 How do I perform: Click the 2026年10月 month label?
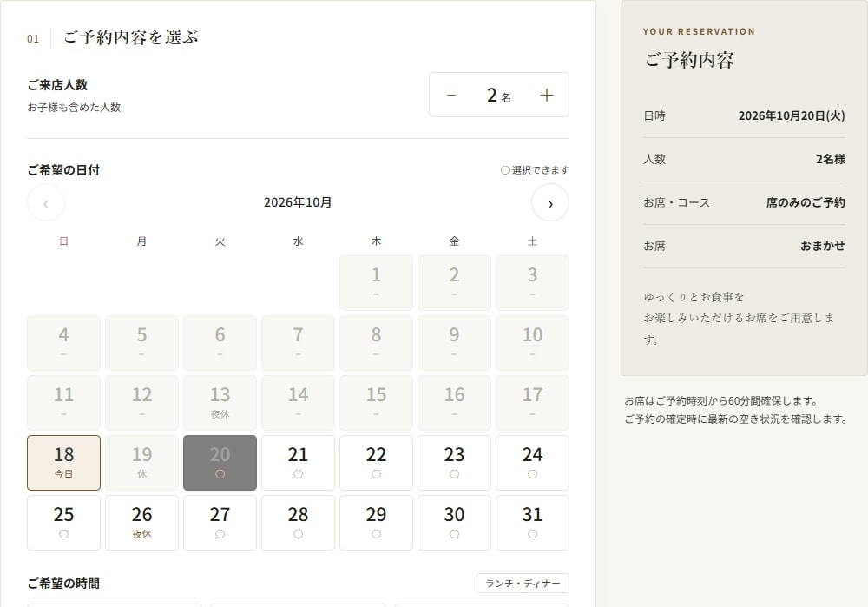(x=298, y=202)
